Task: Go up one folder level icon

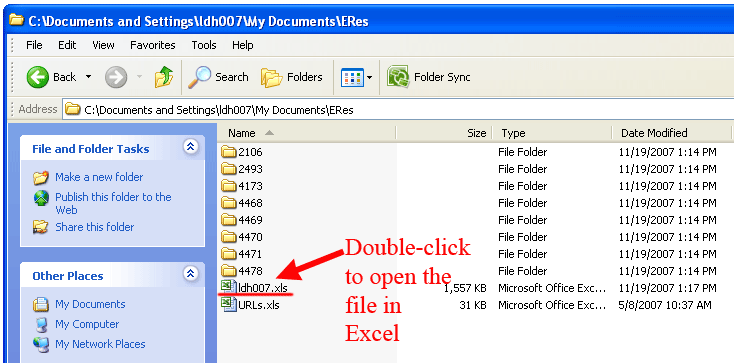Action: tap(164, 77)
